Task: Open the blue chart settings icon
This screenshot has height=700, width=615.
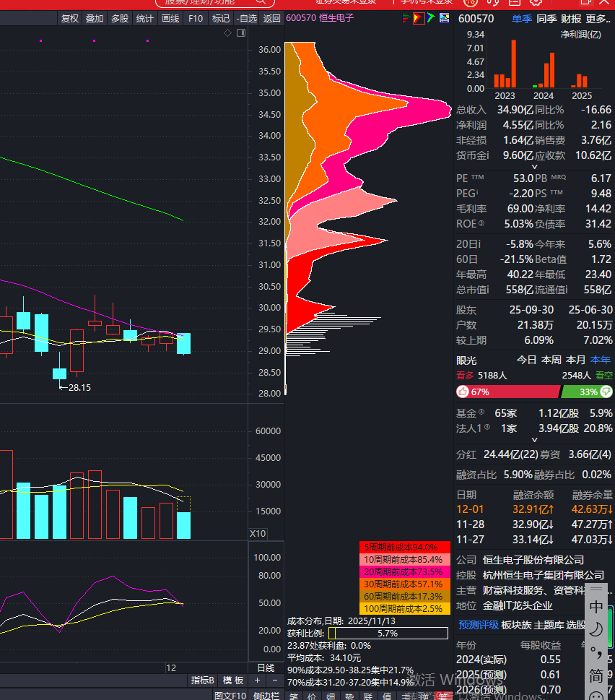Action: point(444,18)
